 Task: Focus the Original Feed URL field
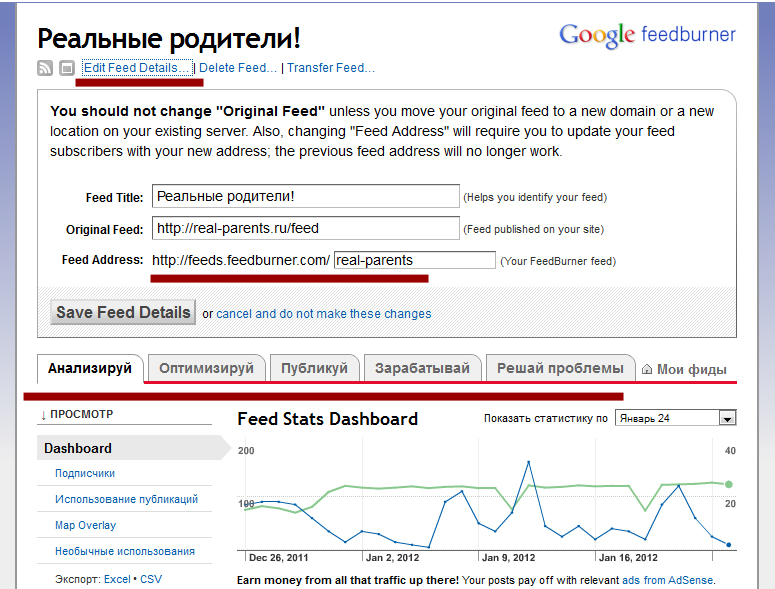pyautogui.click(x=305, y=228)
